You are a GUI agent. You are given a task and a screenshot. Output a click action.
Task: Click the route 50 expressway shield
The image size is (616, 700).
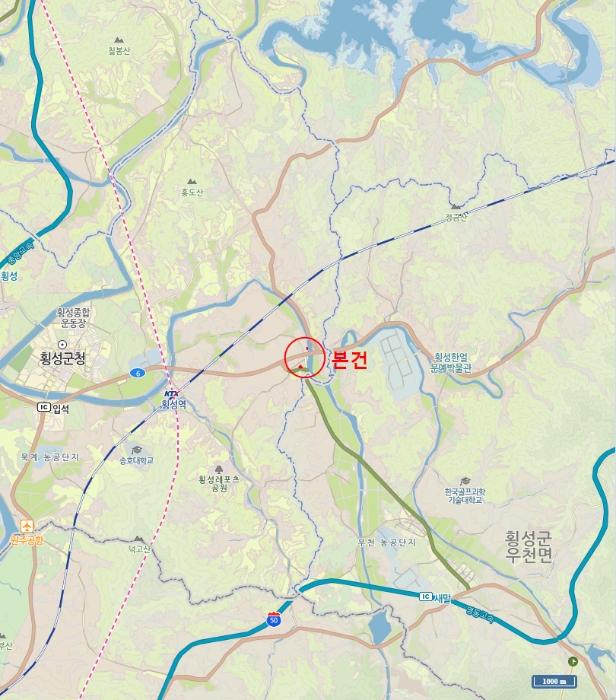[x=274, y=620]
